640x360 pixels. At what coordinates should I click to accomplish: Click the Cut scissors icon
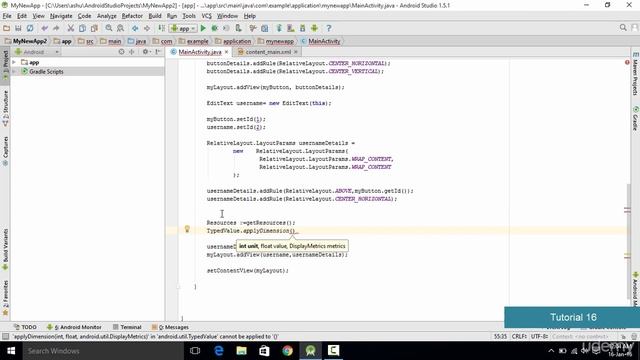[71, 28]
